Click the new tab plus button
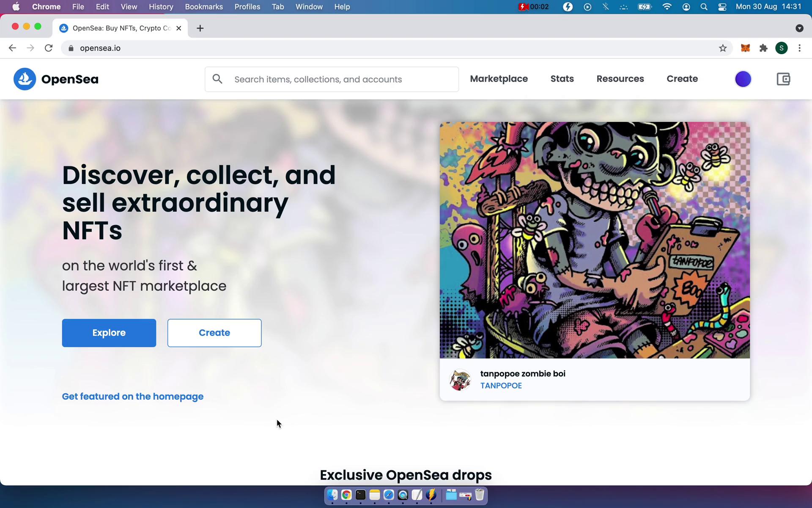This screenshot has width=812, height=508. [200, 28]
